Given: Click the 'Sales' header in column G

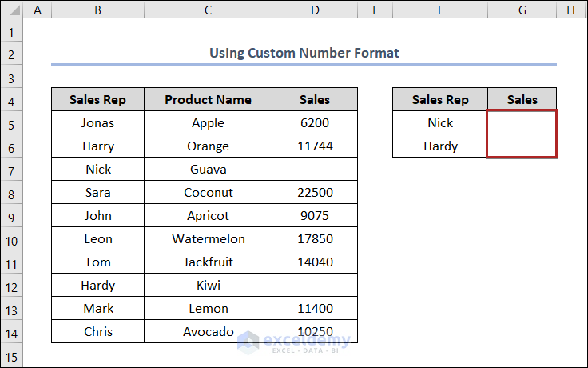Looking at the screenshot, I should pos(522,100).
